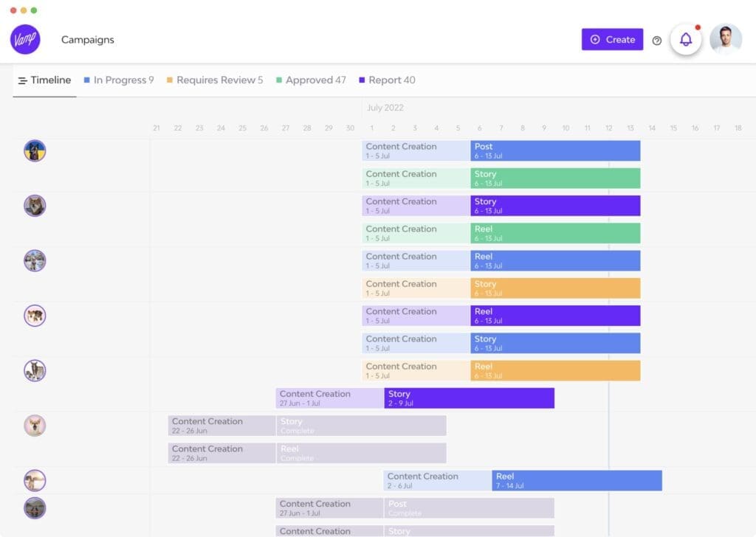Screen dimensions: 756x537
Task: Click the July 2022 month header
Action: coord(385,108)
